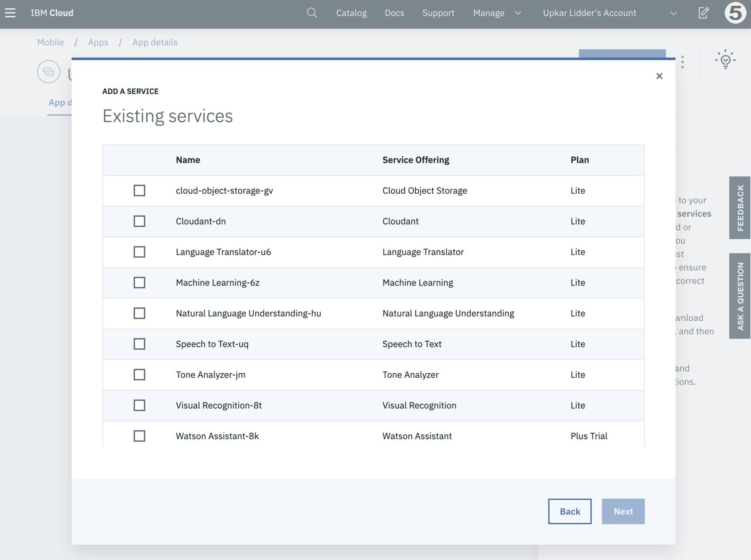This screenshot has width=751, height=560.
Task: Click the search magnifier icon
Action: click(312, 13)
